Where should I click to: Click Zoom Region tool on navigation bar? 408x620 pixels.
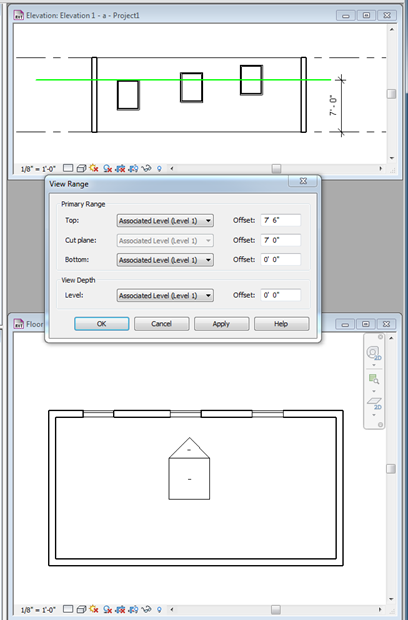pyautogui.click(x=374, y=379)
